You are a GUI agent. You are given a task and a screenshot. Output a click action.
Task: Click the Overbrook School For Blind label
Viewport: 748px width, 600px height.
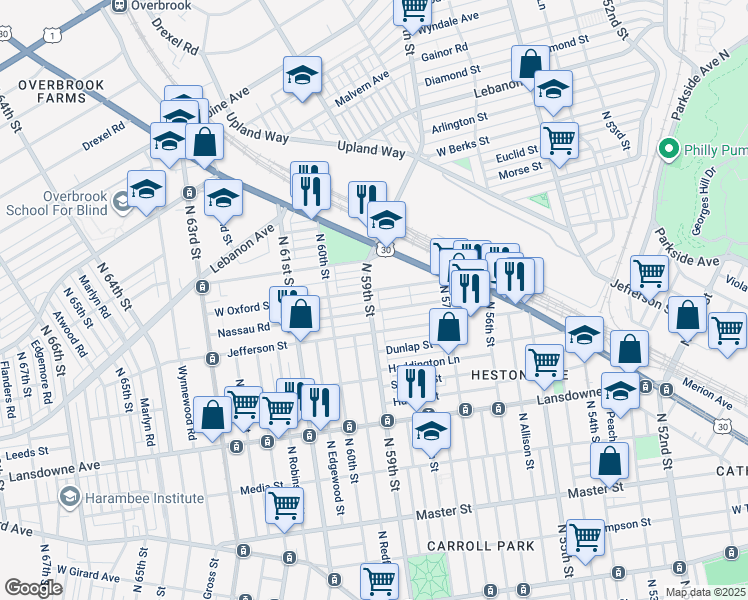pyautogui.click(x=56, y=203)
